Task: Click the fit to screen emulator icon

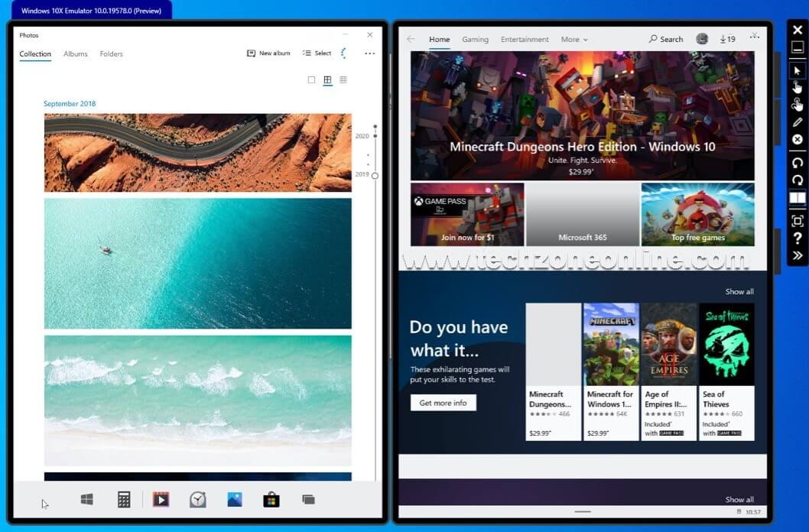Action: [798, 221]
